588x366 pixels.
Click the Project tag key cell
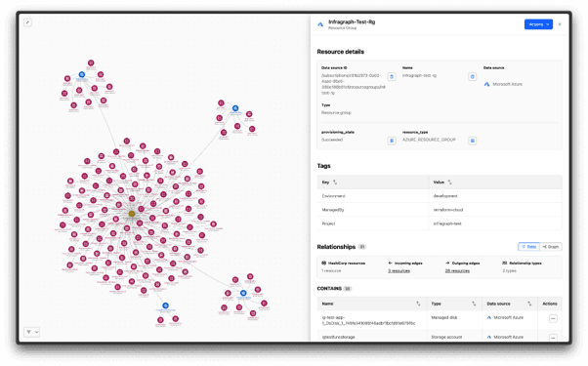[x=373, y=224]
